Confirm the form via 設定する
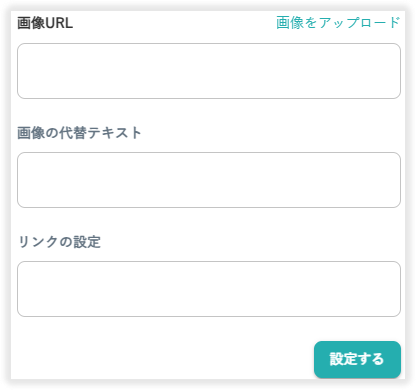The width and height of the screenshot is (416, 390). pos(357,359)
